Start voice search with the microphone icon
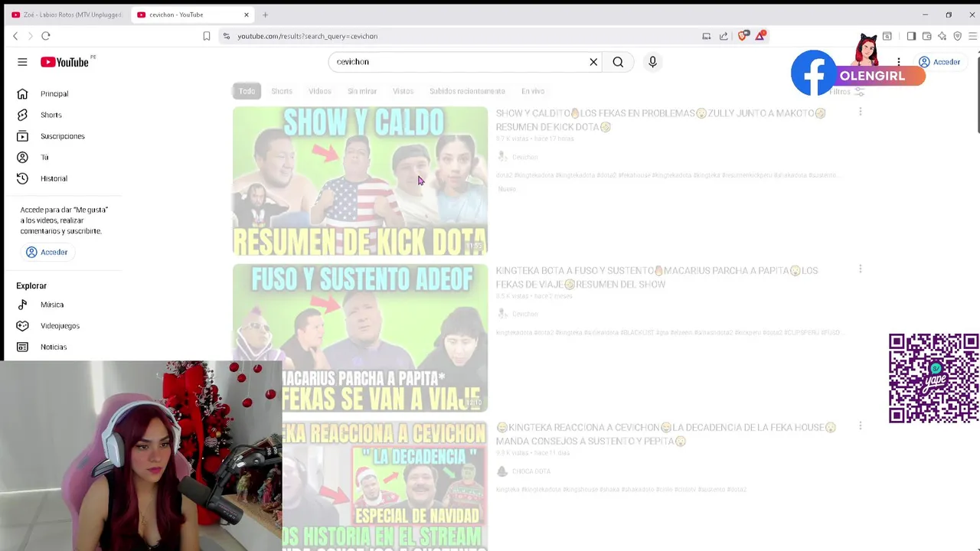980x551 pixels. 652,62
